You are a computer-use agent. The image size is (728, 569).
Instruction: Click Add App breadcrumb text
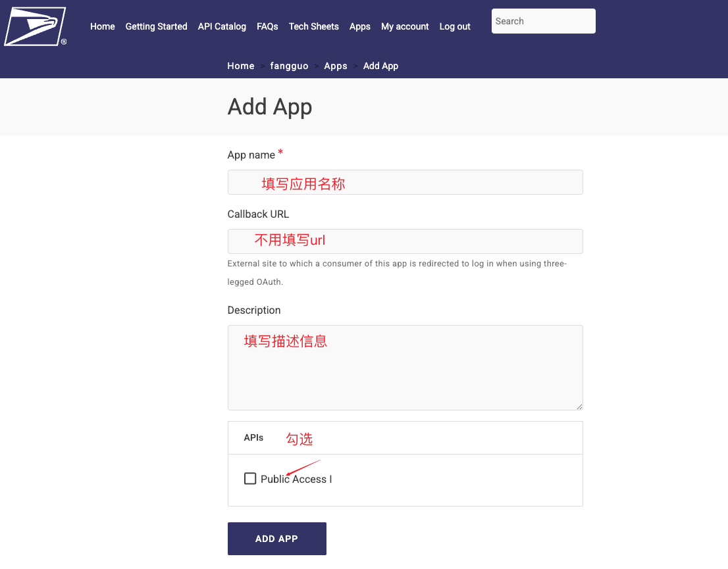[380, 66]
